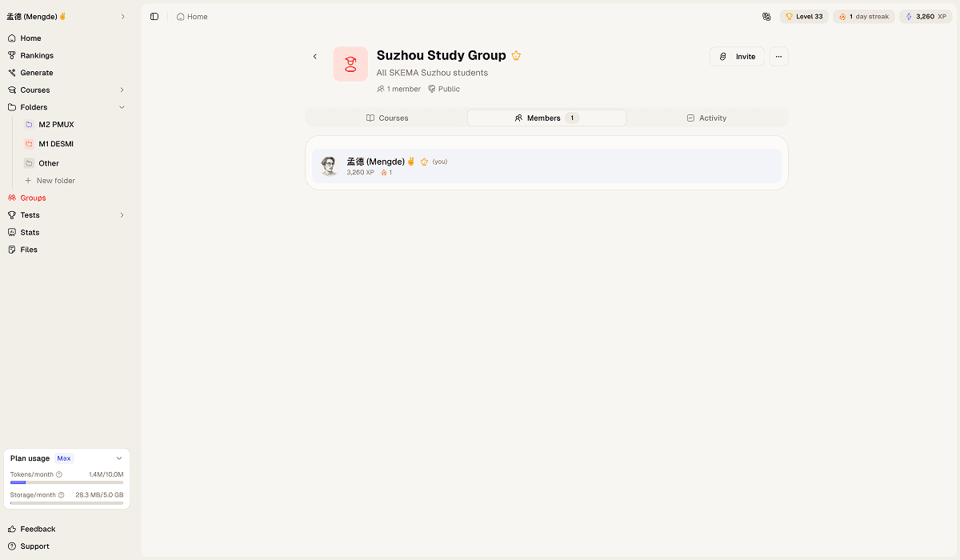The width and height of the screenshot is (960, 560).
Task: Expand the Plan usage panel chevron
Action: tap(119, 458)
